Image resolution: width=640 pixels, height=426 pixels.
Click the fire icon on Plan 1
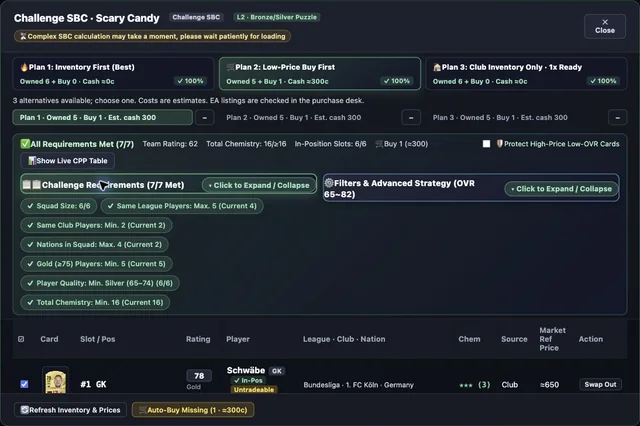point(24,67)
